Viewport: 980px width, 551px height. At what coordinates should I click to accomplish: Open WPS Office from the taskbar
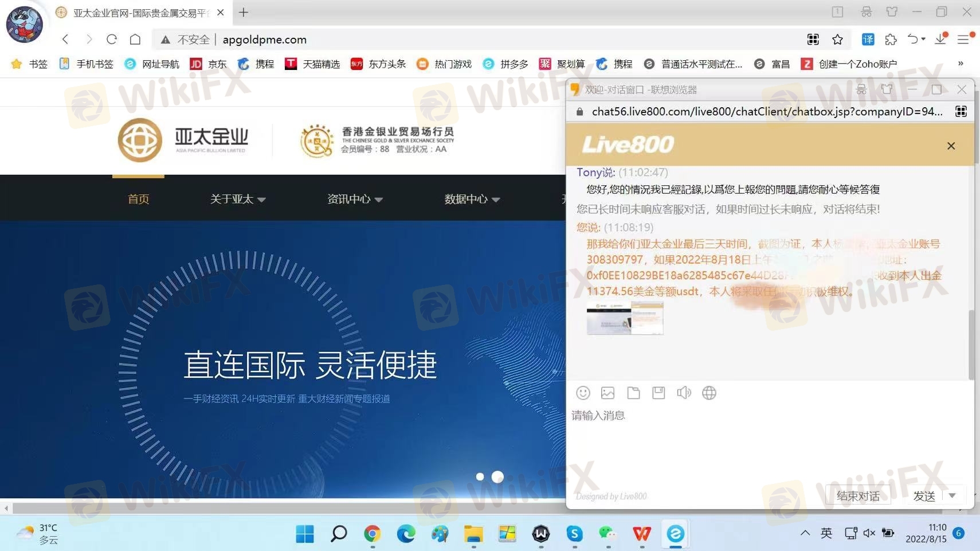pyautogui.click(x=641, y=534)
